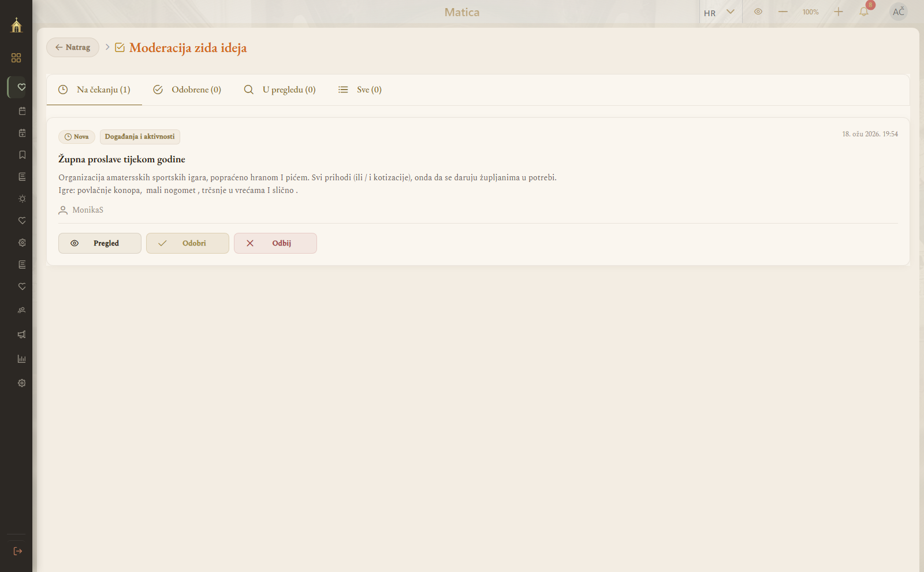The image size is (924, 572).
Task: Open the lightbulb ideas icon in sidebar
Action: 22,199
